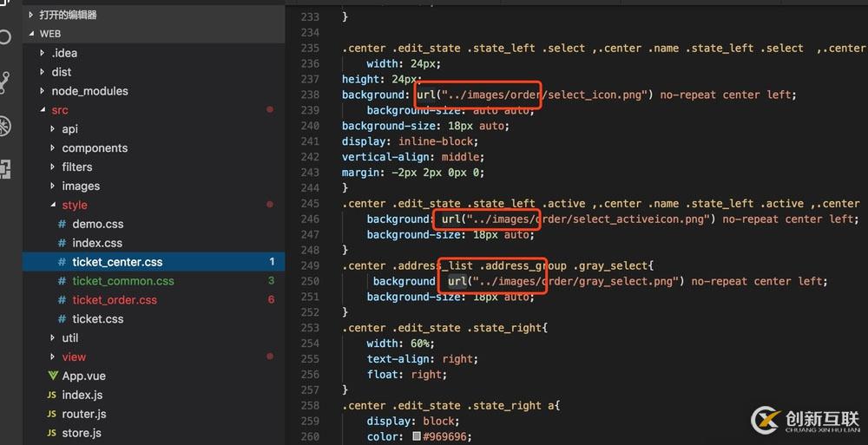
Task: Click the 'display: inline-block' line
Action: click(410, 141)
